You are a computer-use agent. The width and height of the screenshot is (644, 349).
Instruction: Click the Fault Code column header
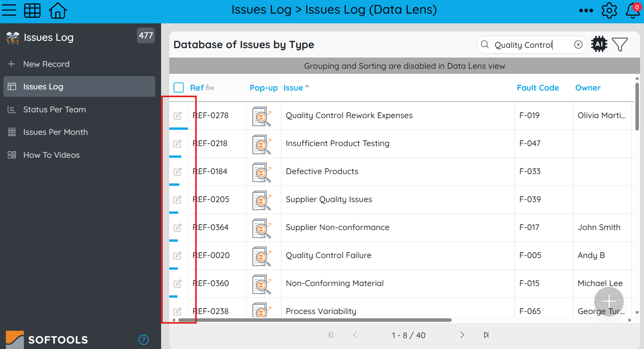point(538,88)
